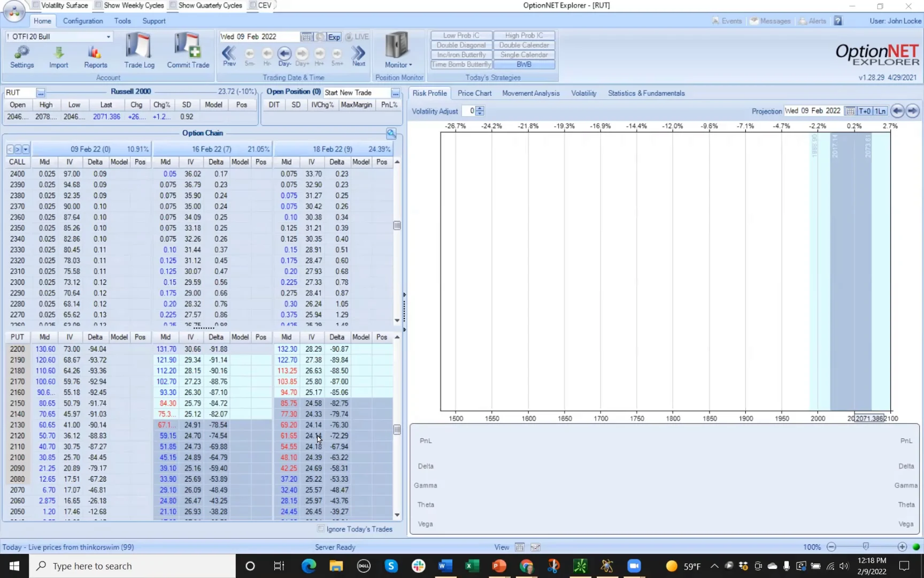924x578 pixels.
Task: Enable Show Quarterly Cycles
Action: click(x=173, y=5)
